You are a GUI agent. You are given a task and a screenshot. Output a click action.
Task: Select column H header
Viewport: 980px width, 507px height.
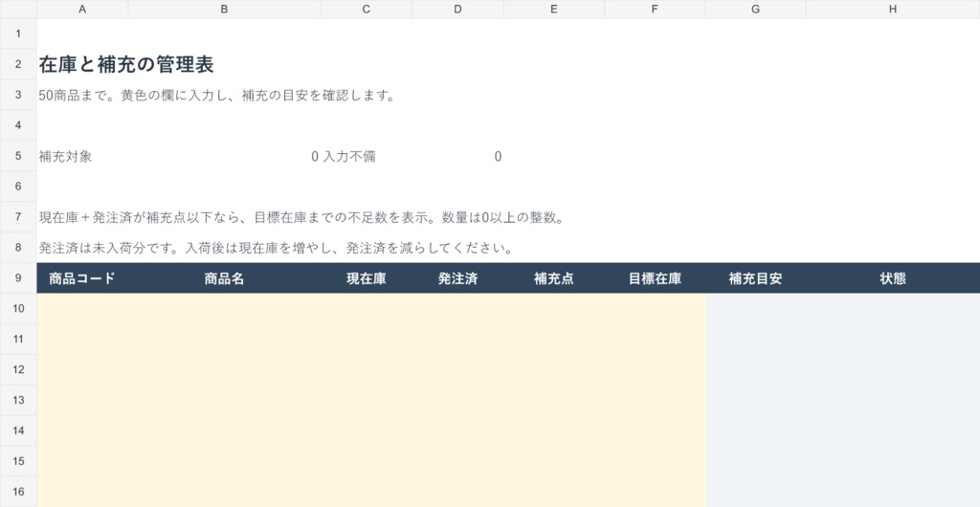coord(893,9)
